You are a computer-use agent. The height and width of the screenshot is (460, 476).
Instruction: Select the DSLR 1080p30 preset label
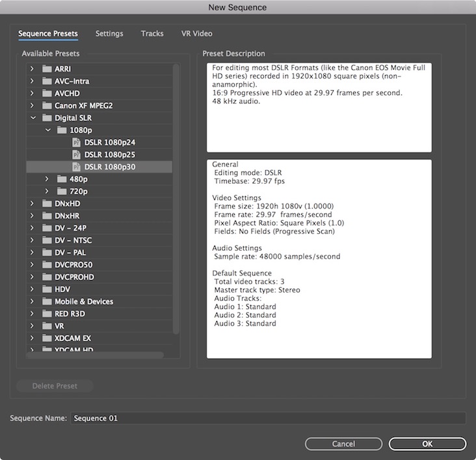pyautogui.click(x=110, y=167)
